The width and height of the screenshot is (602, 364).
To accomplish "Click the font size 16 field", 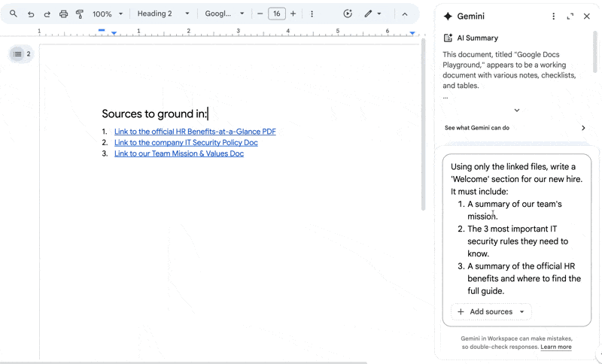I will point(277,14).
